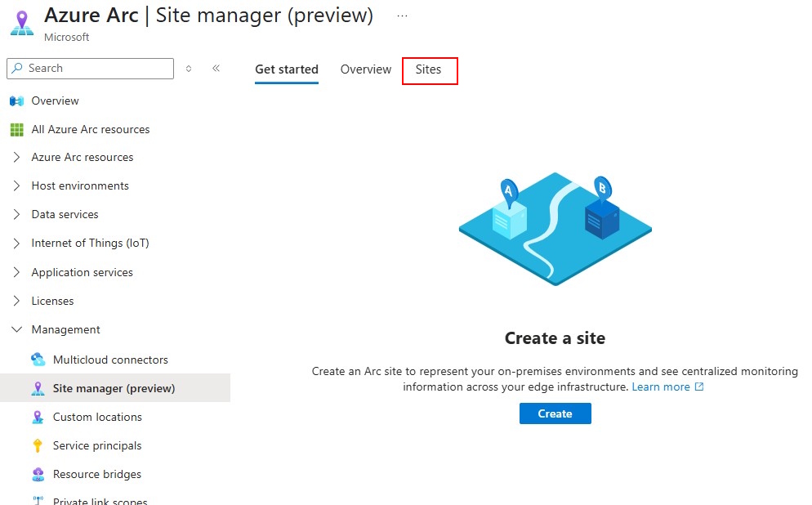Viewport: 812px width, 505px height.
Task: Click the Create a site heading
Action: coord(555,338)
